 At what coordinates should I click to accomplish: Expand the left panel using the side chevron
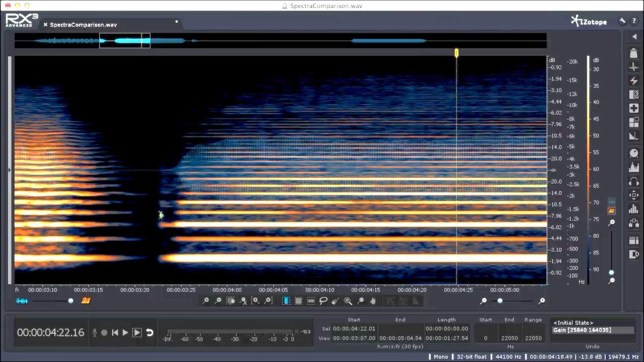[9, 169]
